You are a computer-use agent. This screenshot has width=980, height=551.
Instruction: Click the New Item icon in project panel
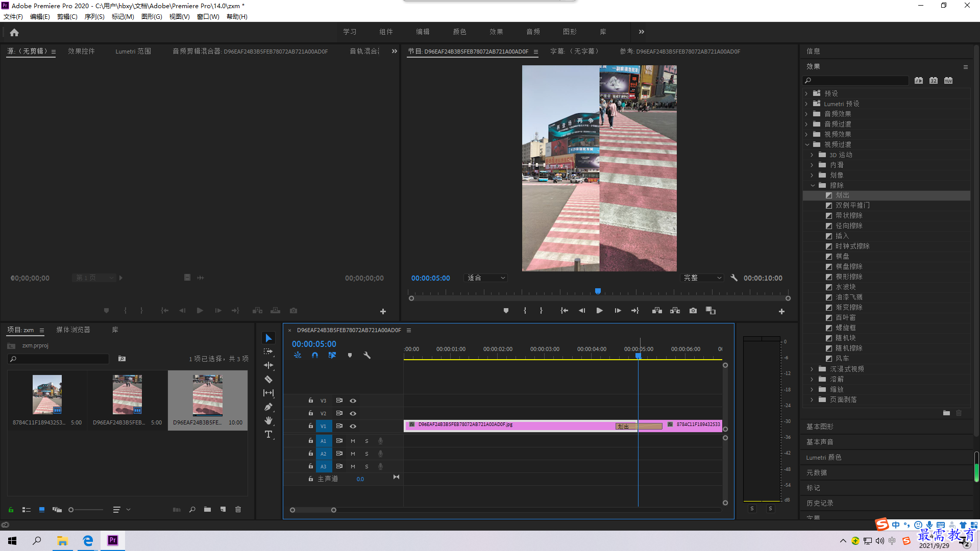[223, 509]
